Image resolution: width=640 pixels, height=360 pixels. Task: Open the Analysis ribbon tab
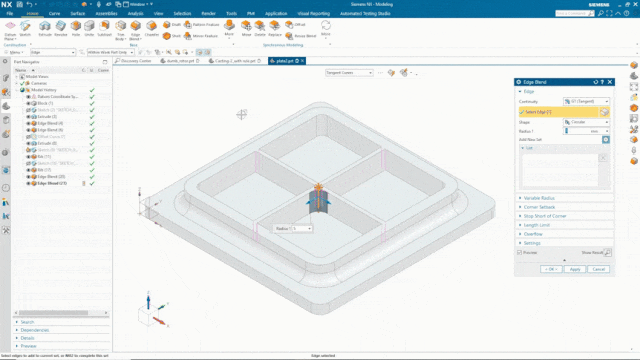(x=136, y=13)
